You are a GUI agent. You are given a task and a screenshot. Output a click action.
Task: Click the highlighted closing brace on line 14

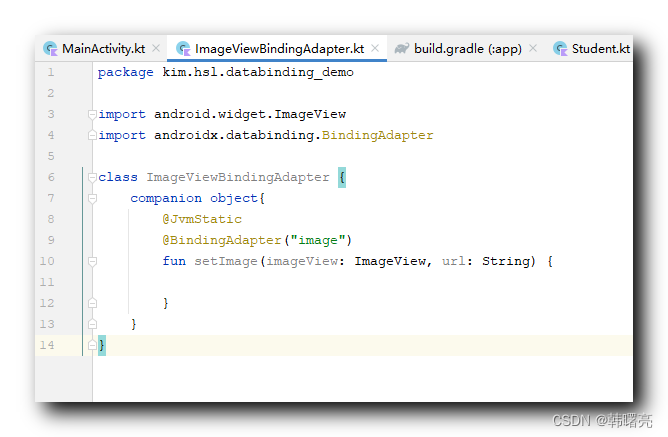tap(102, 345)
